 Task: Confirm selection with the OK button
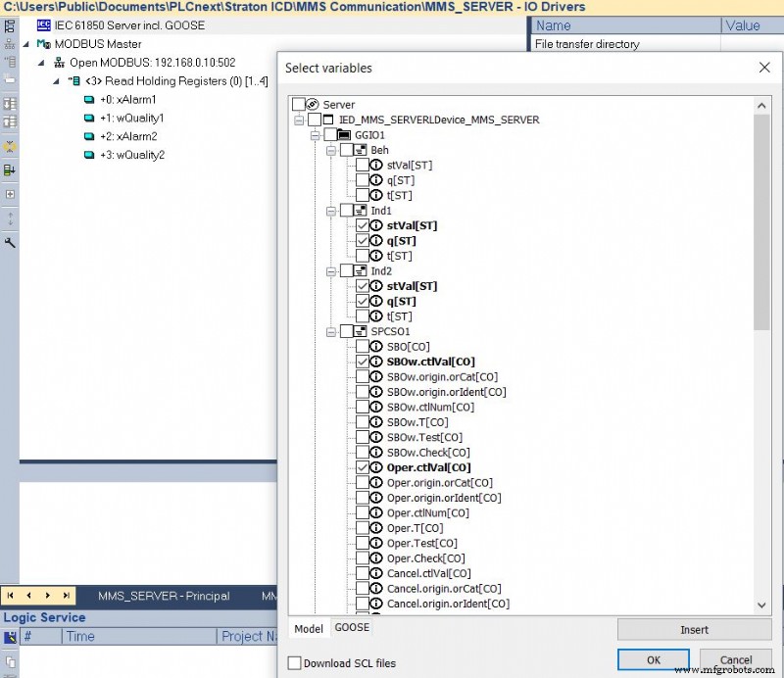coord(653,660)
